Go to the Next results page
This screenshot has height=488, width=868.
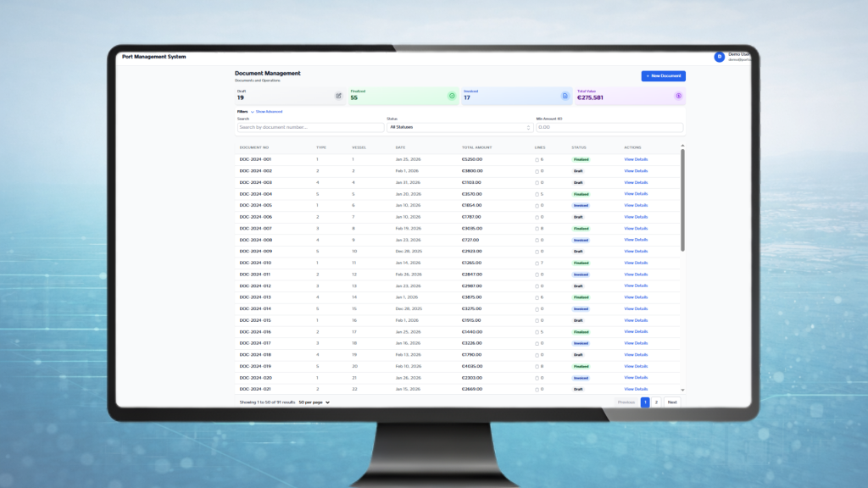[672, 402]
